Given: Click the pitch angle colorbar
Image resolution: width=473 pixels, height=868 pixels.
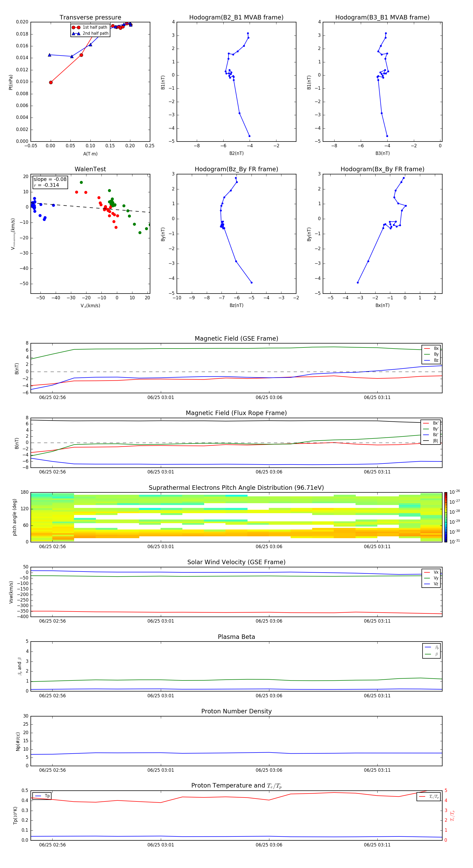Looking at the screenshot, I should 446,517.
